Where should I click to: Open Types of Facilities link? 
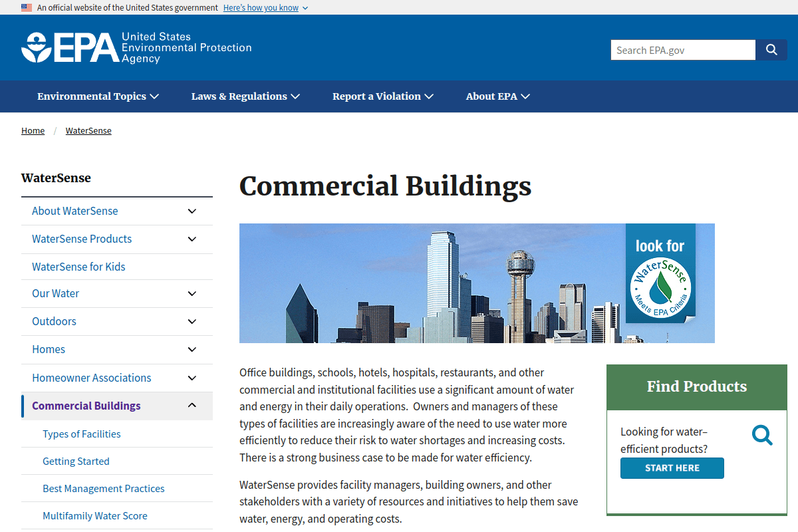[82, 434]
